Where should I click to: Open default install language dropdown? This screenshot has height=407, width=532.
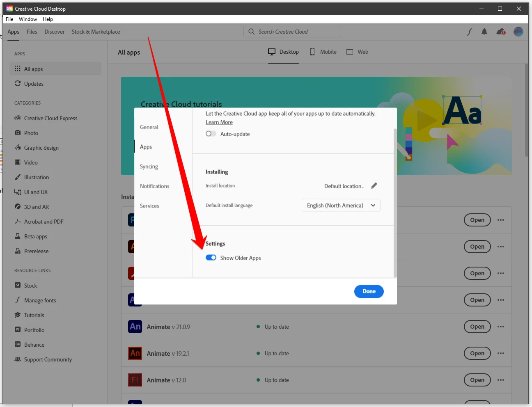(341, 206)
